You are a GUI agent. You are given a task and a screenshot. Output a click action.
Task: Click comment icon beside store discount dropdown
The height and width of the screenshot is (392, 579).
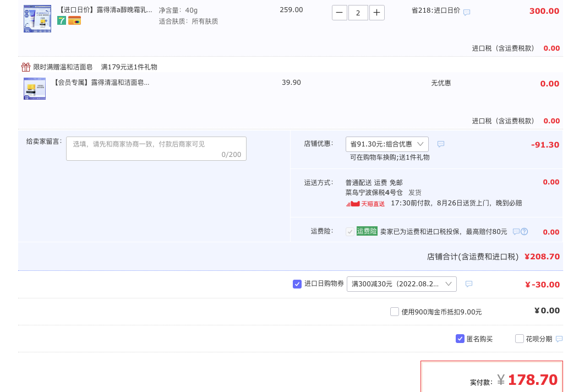(x=440, y=144)
